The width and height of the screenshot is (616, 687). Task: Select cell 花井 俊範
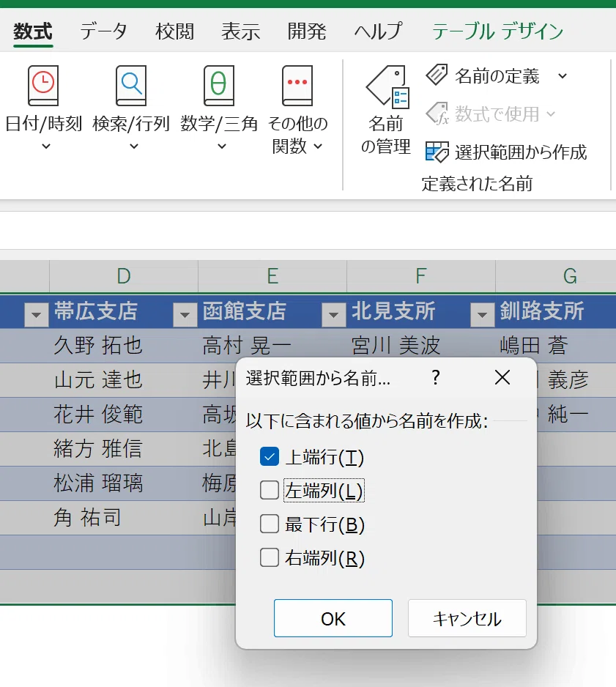pyautogui.click(x=124, y=415)
